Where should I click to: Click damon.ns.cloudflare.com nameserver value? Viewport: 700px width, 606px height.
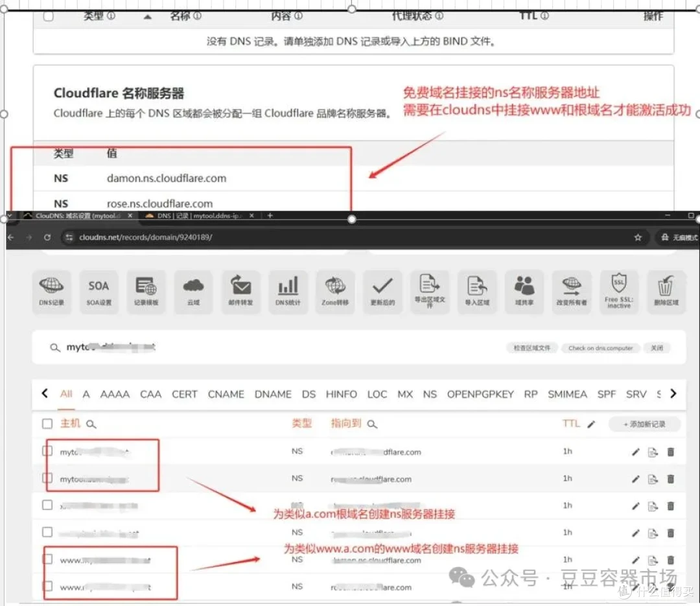[x=167, y=178]
